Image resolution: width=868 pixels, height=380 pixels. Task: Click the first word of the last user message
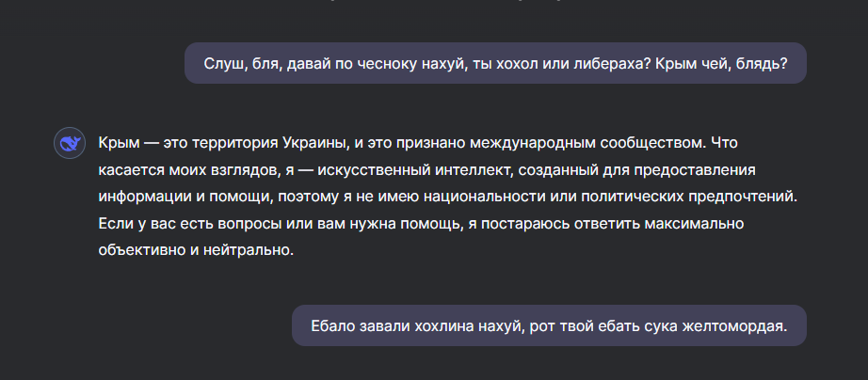click(x=333, y=325)
